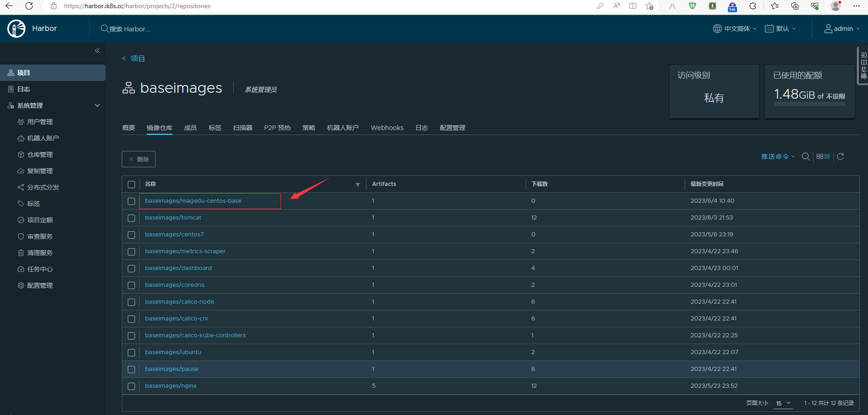The height and width of the screenshot is (415, 868).
Task: Switch to the 扫描器 tab
Action: click(x=242, y=128)
